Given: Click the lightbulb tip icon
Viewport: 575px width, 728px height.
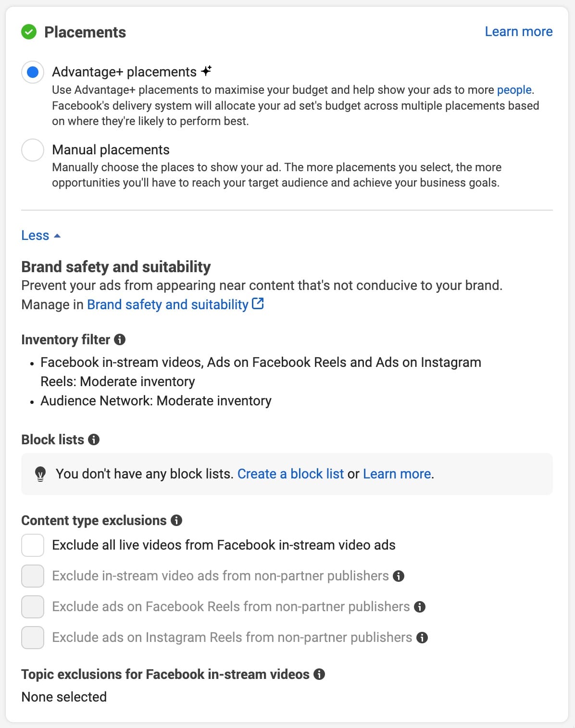Looking at the screenshot, I should (40, 474).
